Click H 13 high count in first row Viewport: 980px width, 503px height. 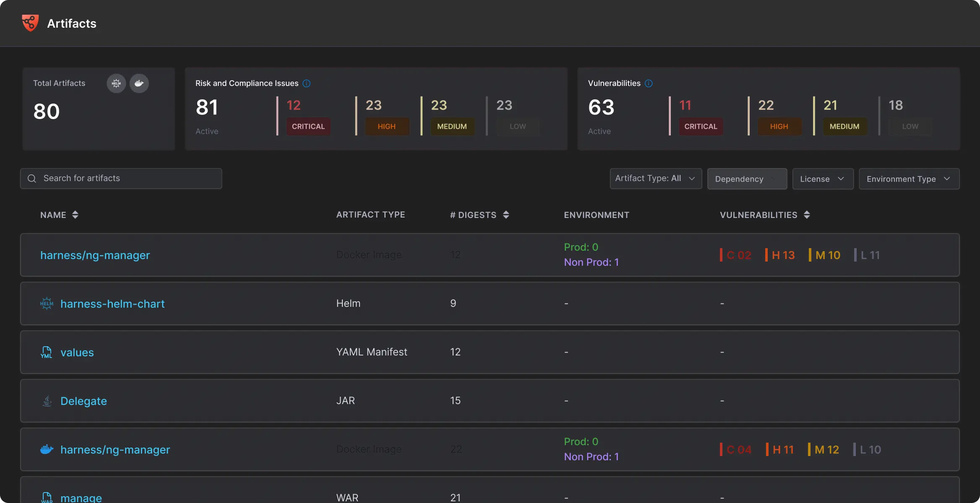[x=780, y=255]
